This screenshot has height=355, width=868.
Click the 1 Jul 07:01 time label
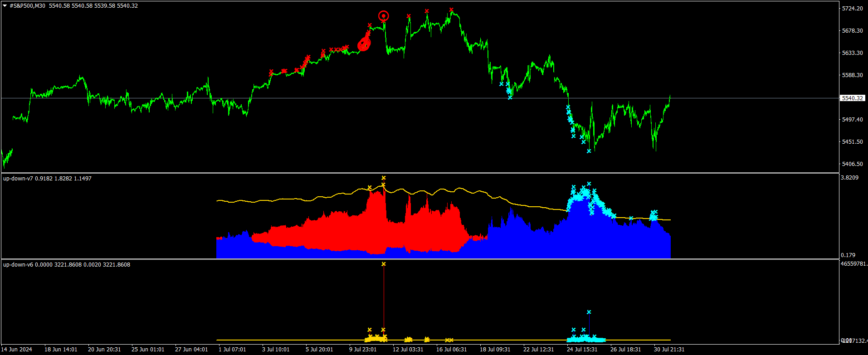(x=232, y=350)
